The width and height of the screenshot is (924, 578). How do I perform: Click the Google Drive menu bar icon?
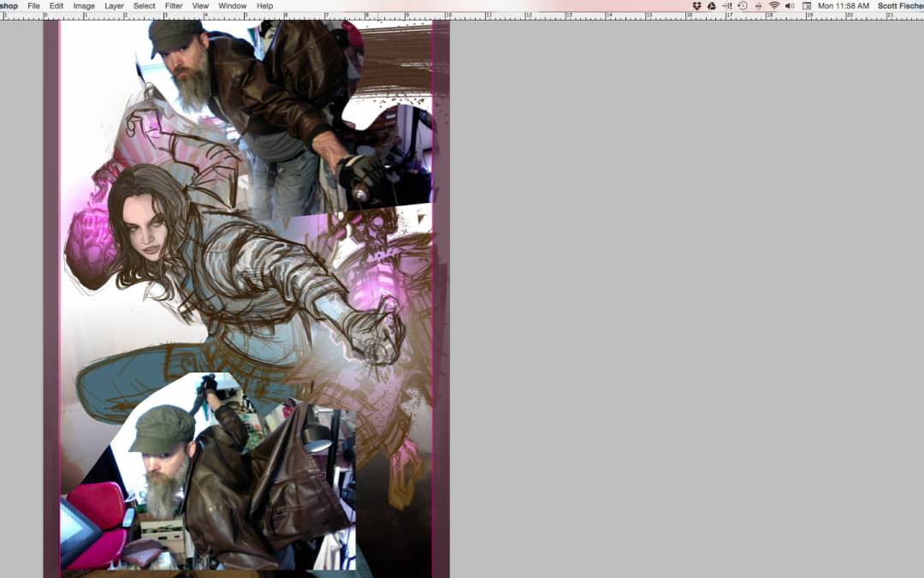point(711,6)
